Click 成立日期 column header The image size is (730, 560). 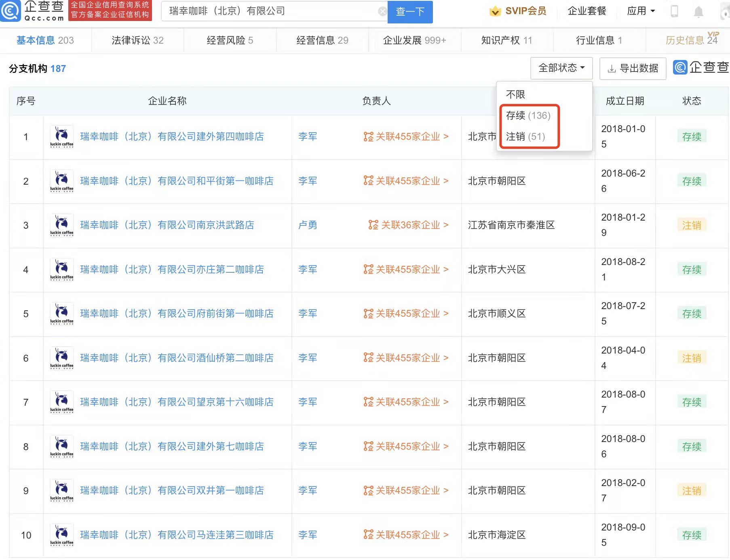click(625, 101)
